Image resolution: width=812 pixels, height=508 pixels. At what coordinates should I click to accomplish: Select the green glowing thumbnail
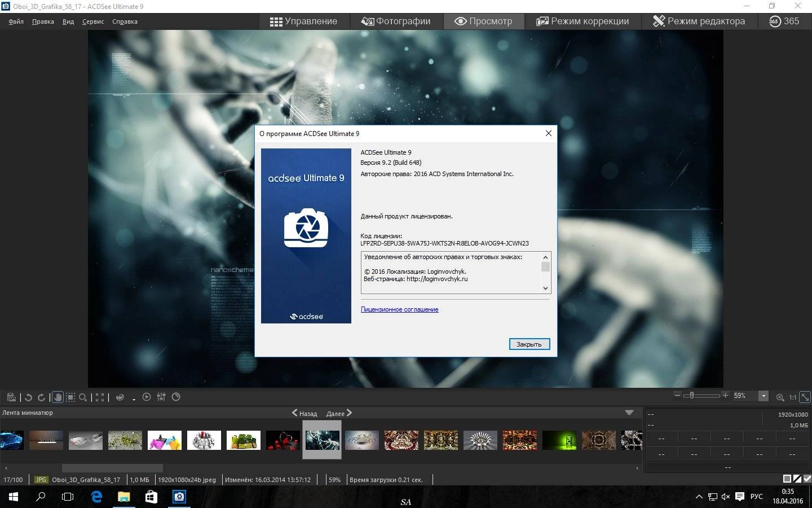559,440
